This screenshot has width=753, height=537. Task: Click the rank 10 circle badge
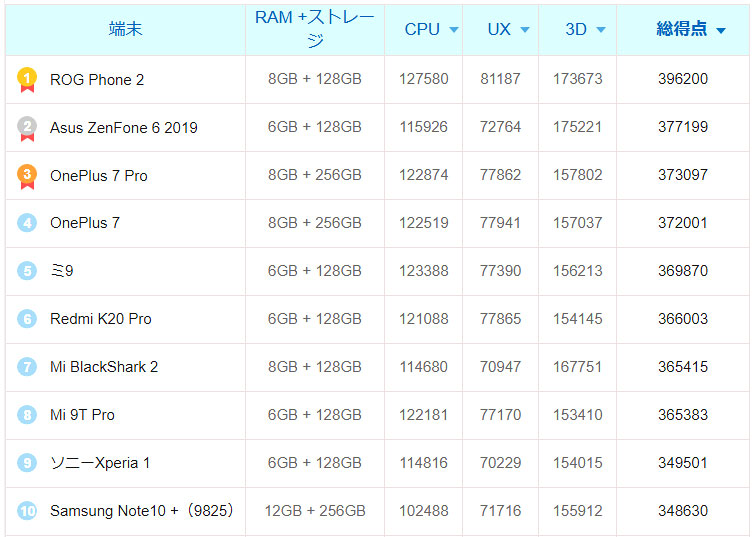point(27,511)
